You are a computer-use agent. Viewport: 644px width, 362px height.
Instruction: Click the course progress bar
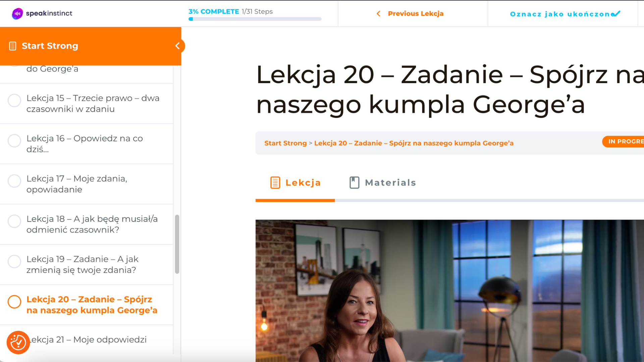point(255,19)
